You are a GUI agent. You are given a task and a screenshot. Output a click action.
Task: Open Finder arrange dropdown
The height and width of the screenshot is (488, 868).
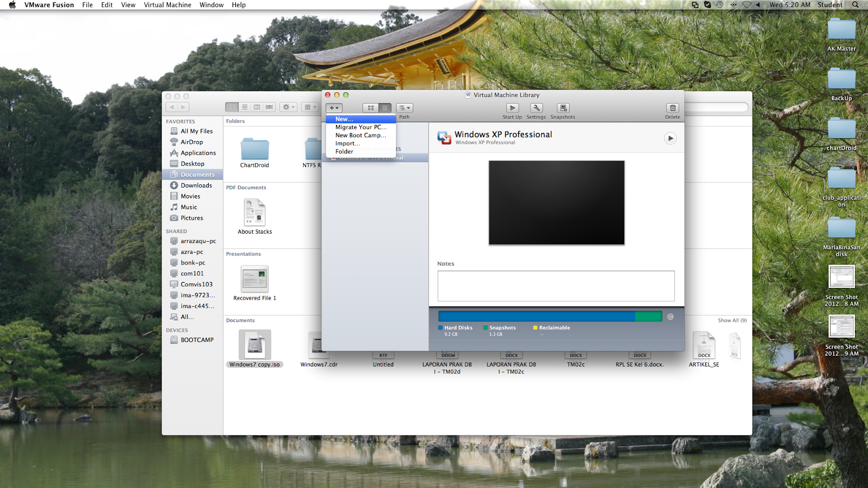tap(310, 107)
